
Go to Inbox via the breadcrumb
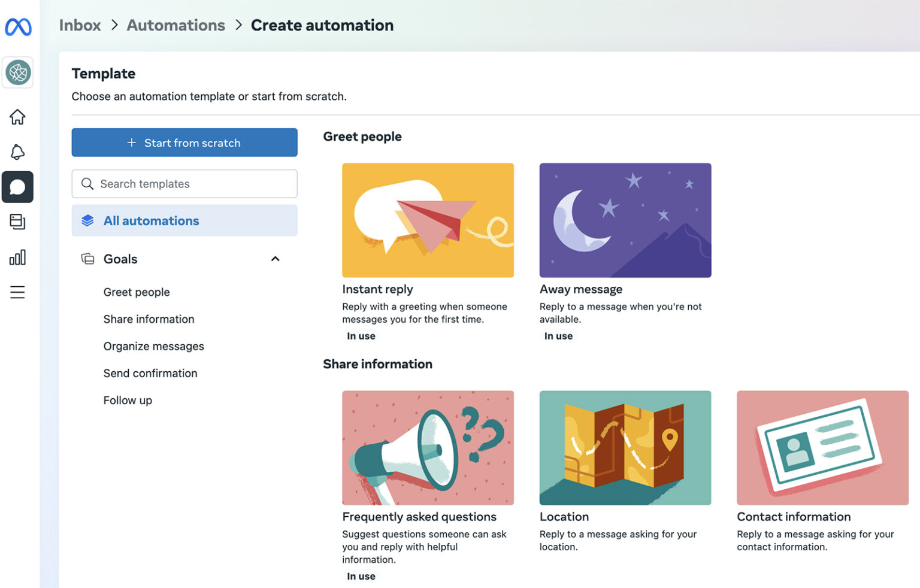point(80,25)
